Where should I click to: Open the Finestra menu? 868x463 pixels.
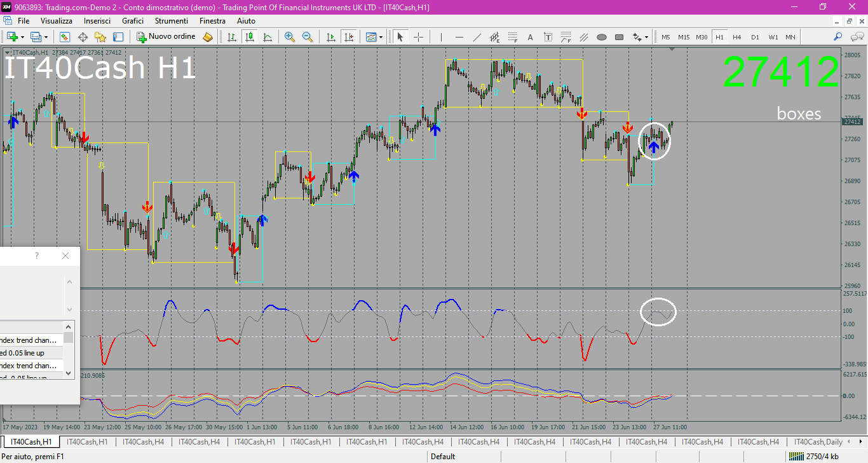click(x=212, y=21)
